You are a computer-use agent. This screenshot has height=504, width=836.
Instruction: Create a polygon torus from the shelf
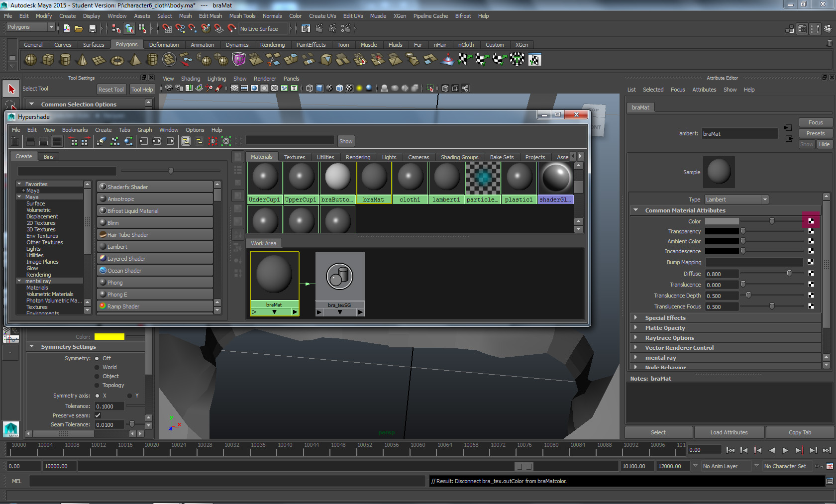pyautogui.click(x=117, y=60)
